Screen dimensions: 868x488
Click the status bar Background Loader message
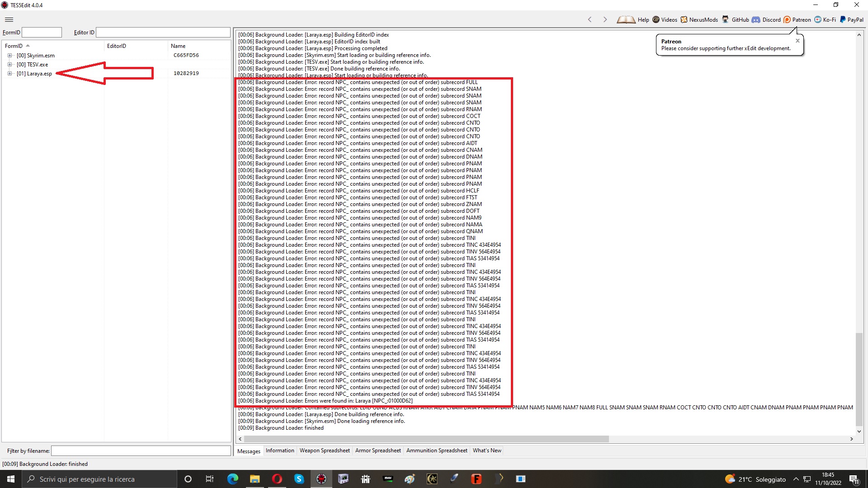(45, 464)
